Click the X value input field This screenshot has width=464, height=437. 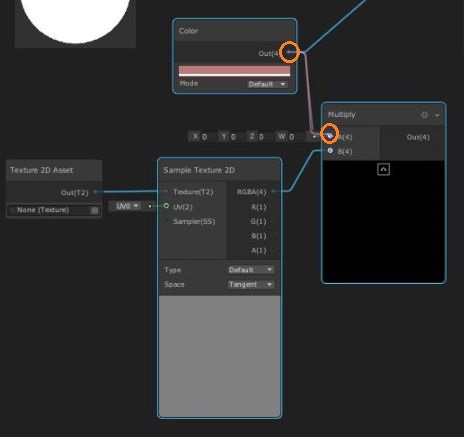click(201, 136)
